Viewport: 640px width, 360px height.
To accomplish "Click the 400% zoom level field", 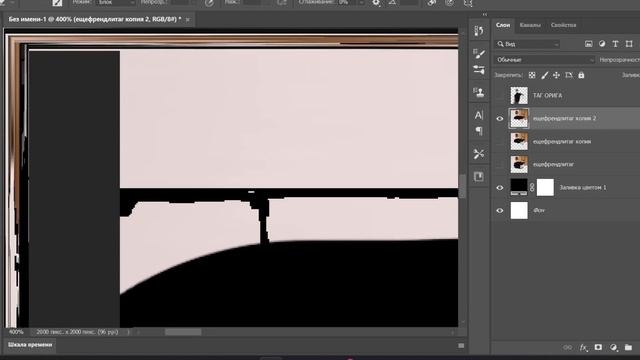I will 16,332.
